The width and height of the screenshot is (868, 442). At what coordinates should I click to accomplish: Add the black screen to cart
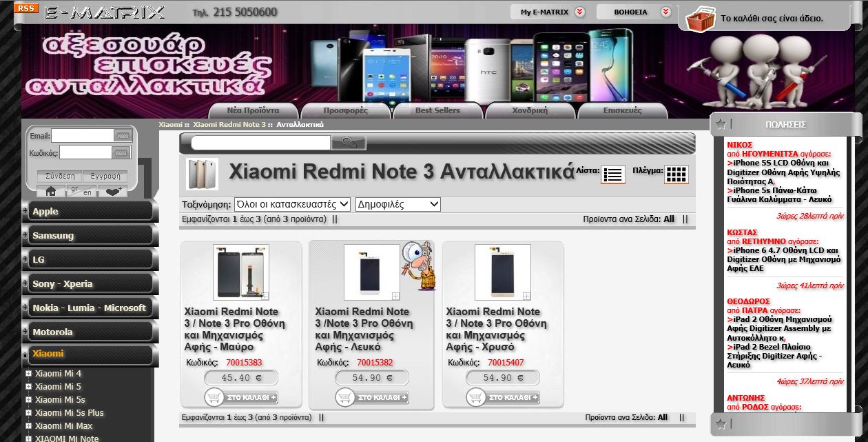[x=241, y=397]
